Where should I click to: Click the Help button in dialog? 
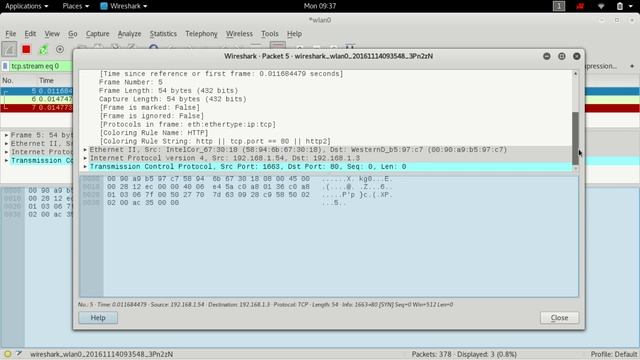[98, 318]
